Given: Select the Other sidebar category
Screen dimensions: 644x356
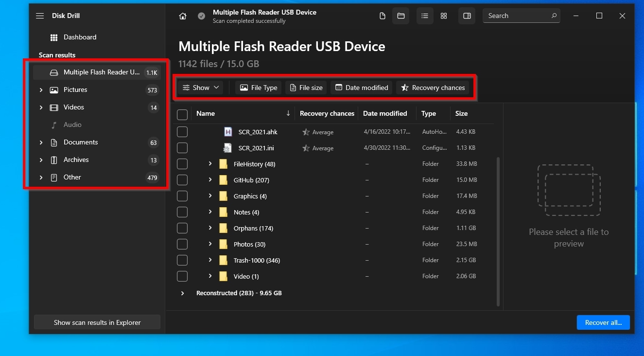Looking at the screenshot, I should point(97,178).
